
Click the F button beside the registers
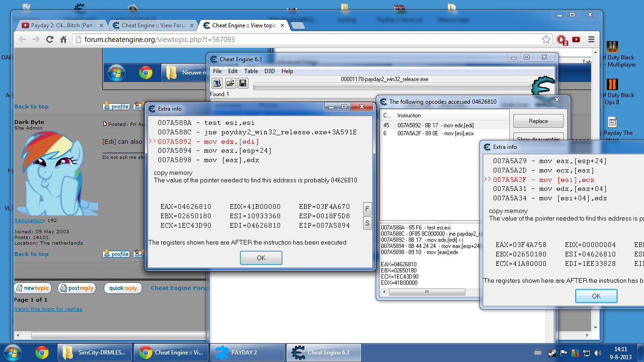(367, 208)
